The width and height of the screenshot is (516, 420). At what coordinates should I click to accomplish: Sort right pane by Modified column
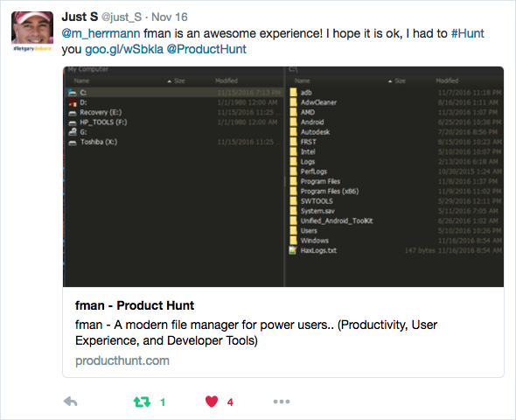447,80
